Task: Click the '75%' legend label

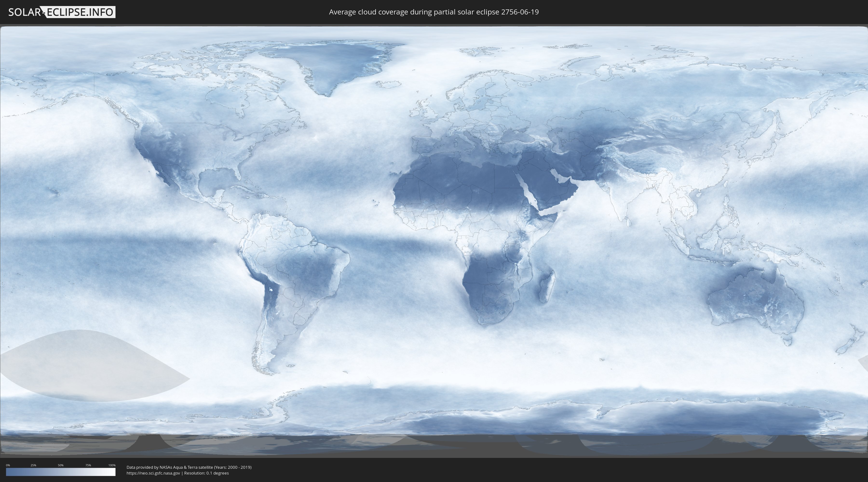Action: pyautogui.click(x=88, y=465)
